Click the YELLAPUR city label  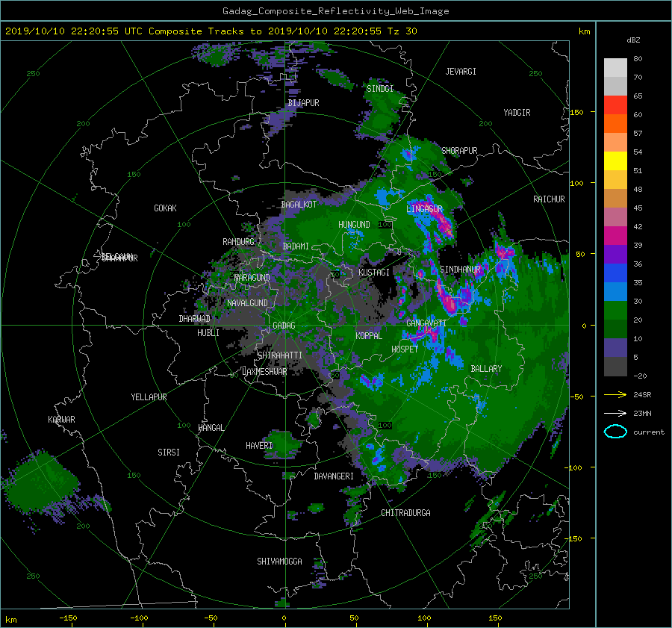pos(149,397)
